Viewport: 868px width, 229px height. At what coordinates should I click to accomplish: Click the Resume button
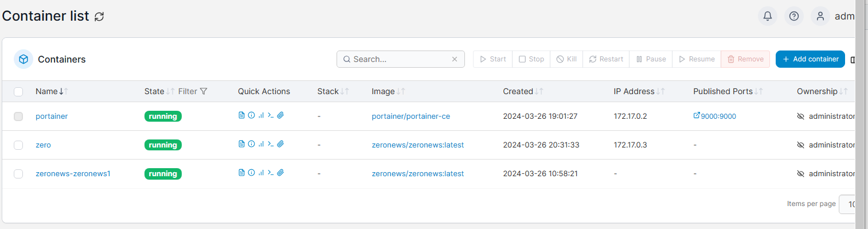tap(697, 59)
